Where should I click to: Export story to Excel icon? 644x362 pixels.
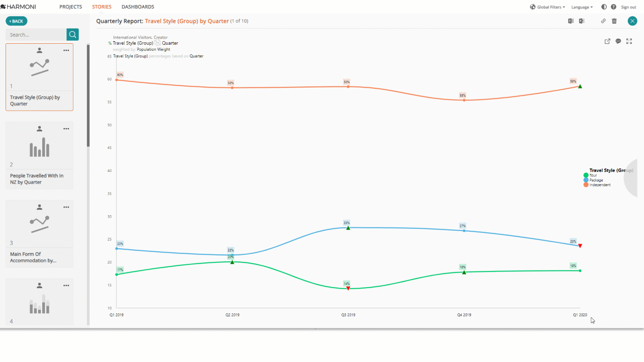pos(571,21)
